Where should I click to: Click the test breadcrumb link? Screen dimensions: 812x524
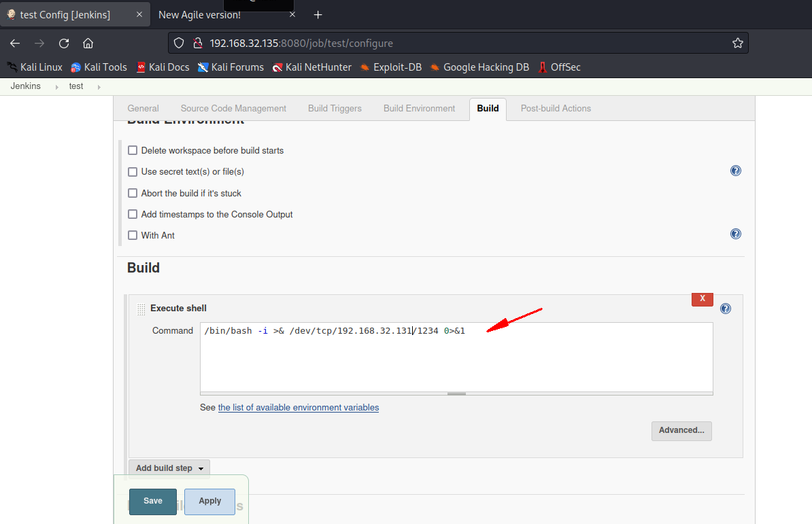coord(76,86)
